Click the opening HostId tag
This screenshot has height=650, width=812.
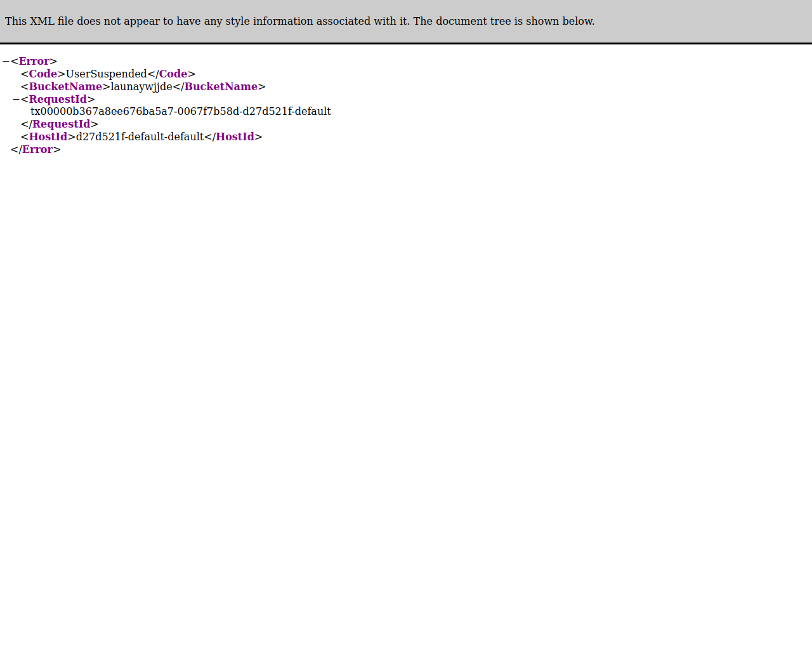point(48,137)
